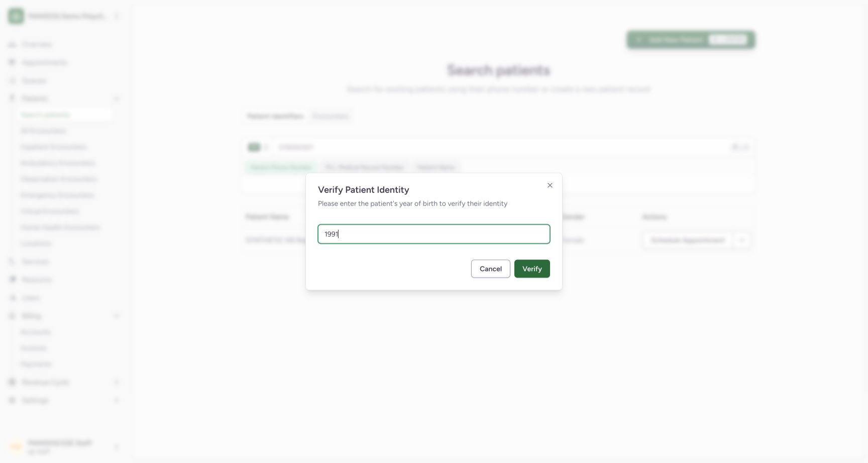Click the year of birth input field
This screenshot has width=868, height=463.
tap(434, 234)
